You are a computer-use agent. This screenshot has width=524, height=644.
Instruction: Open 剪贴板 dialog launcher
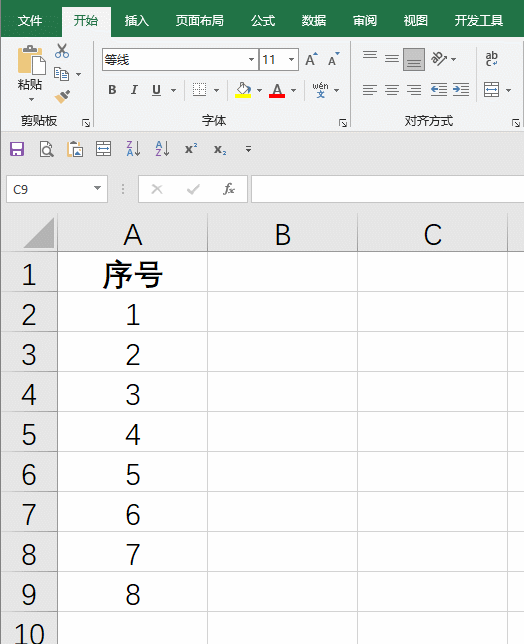(86, 123)
